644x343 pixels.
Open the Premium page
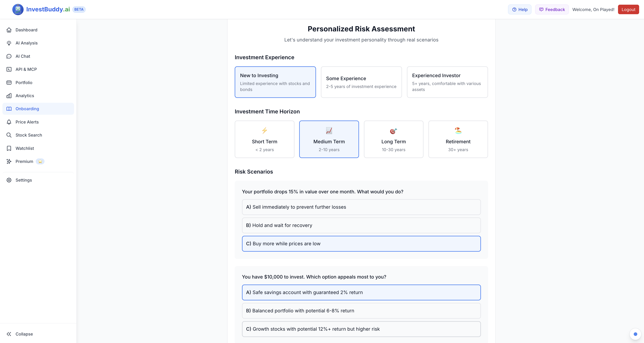24,161
